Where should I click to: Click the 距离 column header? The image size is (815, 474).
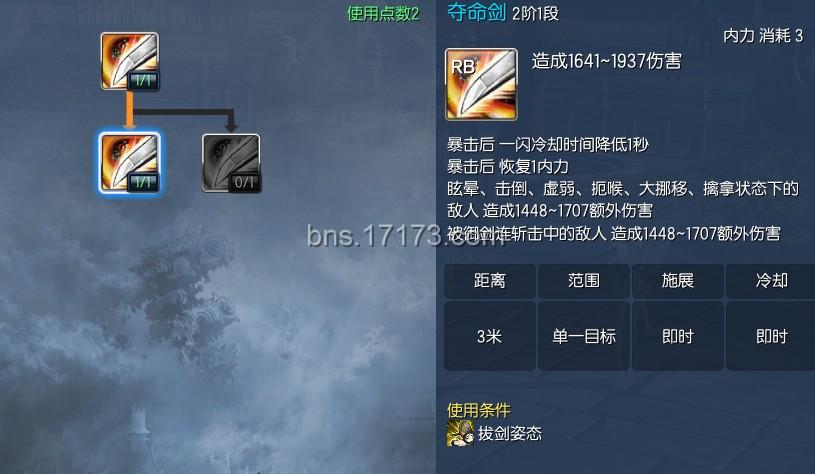click(490, 281)
